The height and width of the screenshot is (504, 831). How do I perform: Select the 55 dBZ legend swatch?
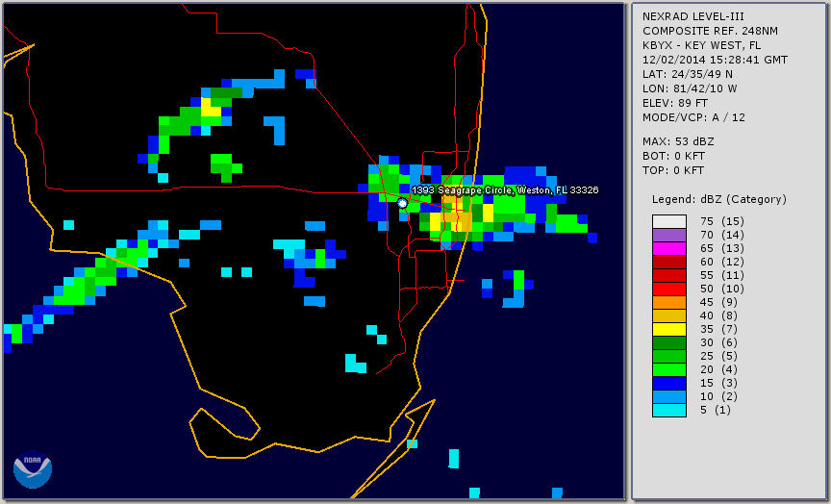point(668,276)
